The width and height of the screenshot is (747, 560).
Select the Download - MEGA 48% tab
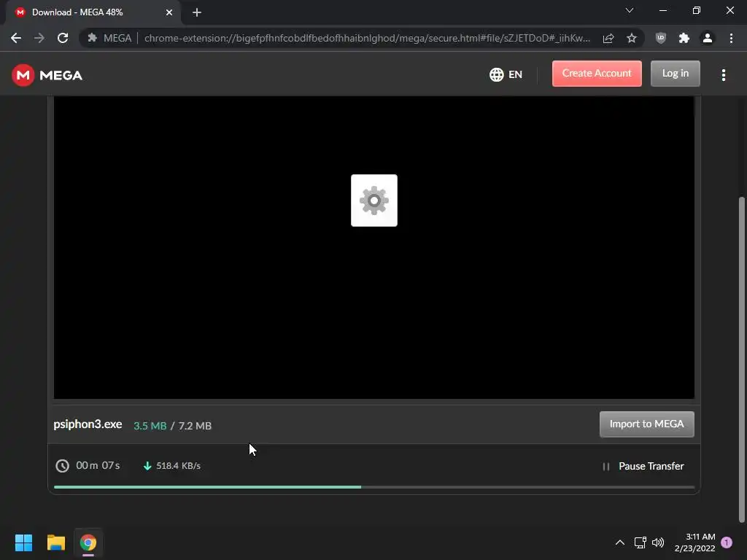coord(94,12)
